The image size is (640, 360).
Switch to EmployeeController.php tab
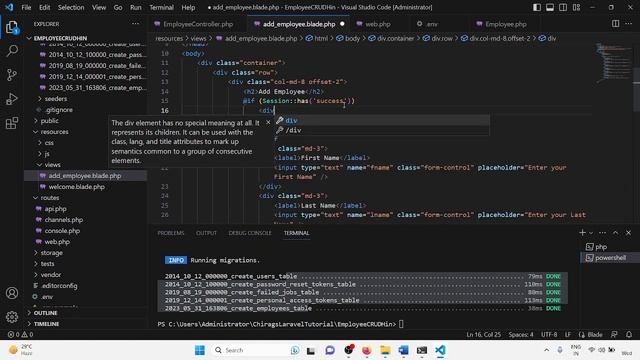198,24
